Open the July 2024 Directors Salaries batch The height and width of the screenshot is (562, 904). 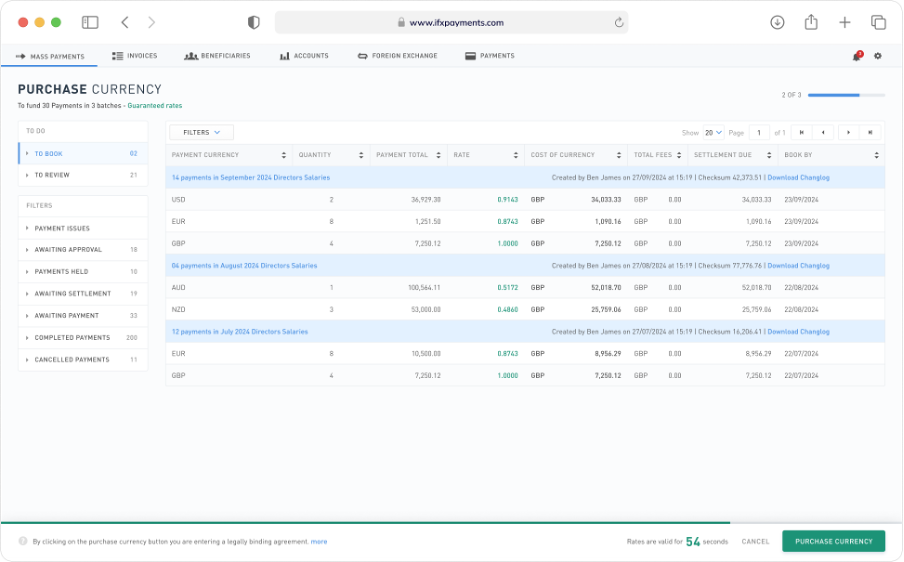240,331
